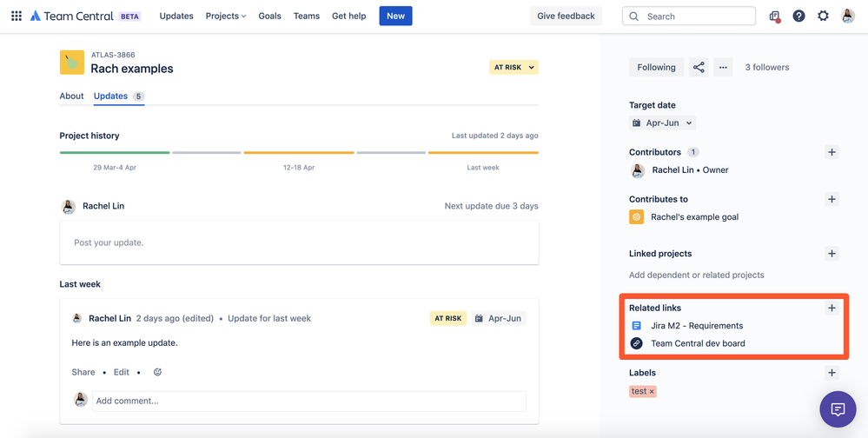Open the Updates nav item
Viewport: 868px width, 438px height.
point(176,16)
